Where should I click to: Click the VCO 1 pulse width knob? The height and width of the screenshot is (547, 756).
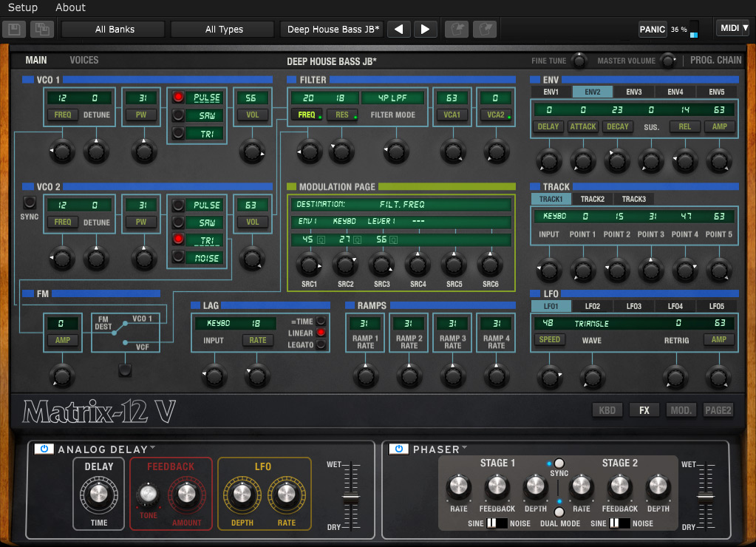pyautogui.click(x=143, y=152)
